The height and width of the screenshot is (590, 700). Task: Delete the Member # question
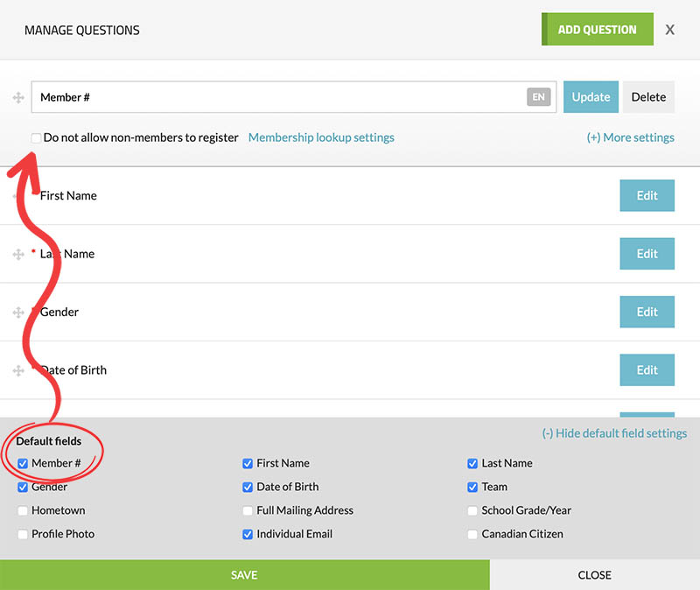click(648, 97)
